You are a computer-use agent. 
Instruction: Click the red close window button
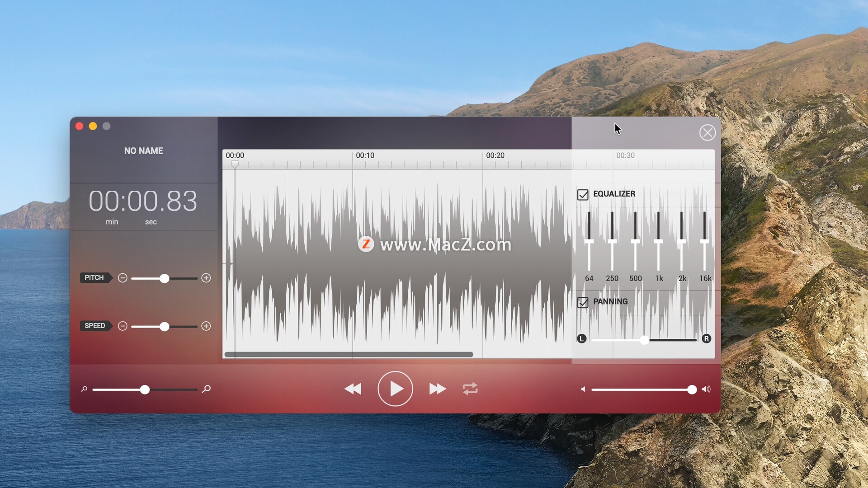pos(79,126)
